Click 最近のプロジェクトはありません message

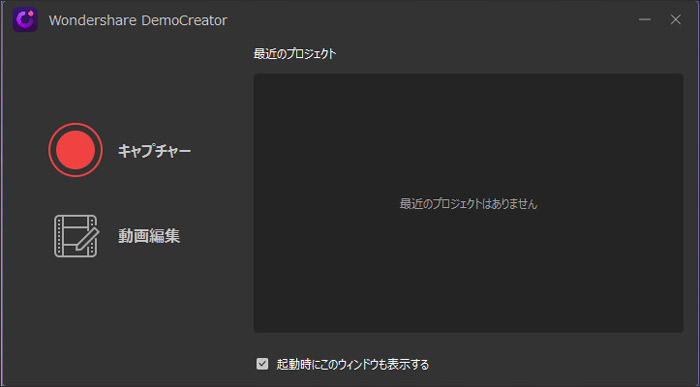(x=468, y=204)
